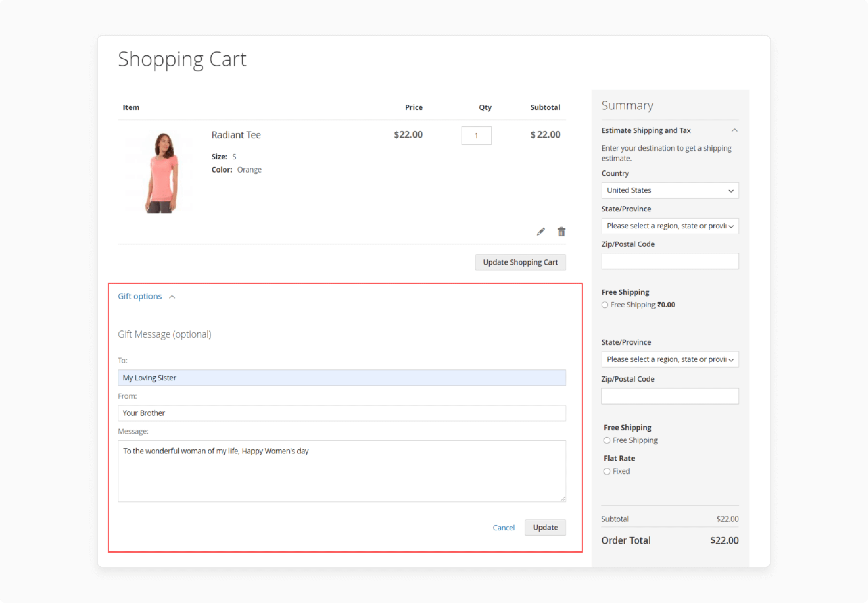
Task: Select the lower Free Shipping radio button
Action: coord(607,440)
